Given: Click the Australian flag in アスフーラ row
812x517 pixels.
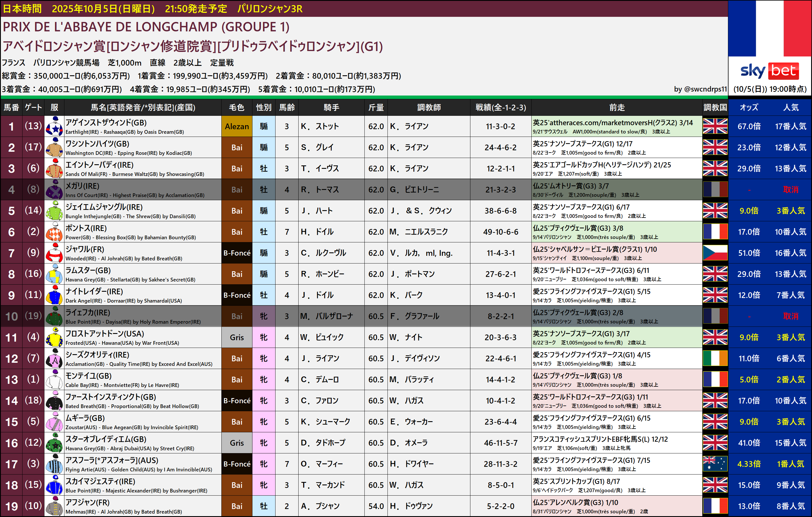Looking at the screenshot, I should pos(715,464).
